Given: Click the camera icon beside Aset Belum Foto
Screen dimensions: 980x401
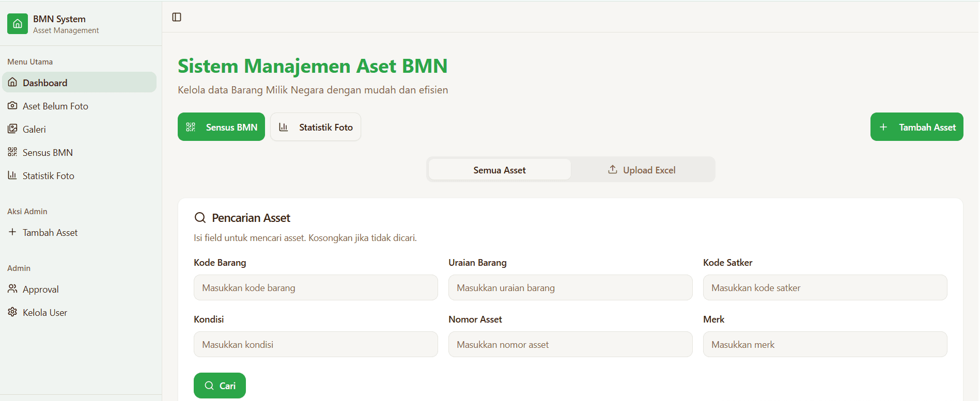Looking at the screenshot, I should tap(12, 105).
